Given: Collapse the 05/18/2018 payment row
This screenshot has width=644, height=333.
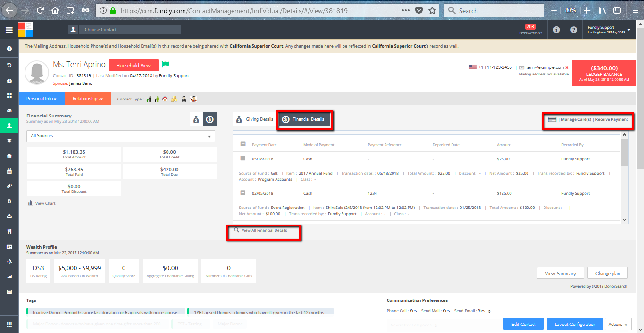Looking at the screenshot, I should click(x=243, y=158).
